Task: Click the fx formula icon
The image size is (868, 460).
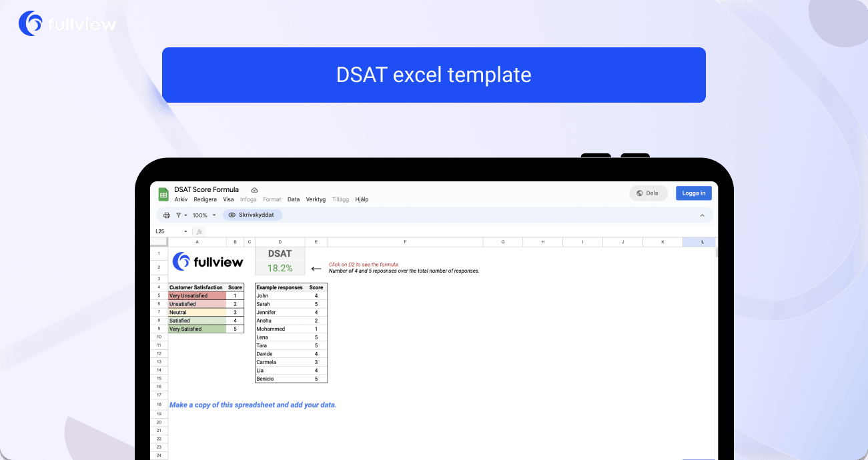Action: click(x=199, y=231)
